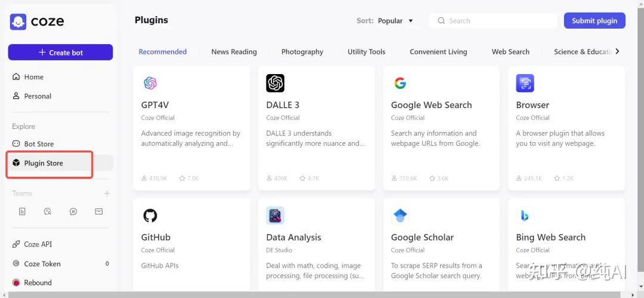Screen dimensions: 644x298
Task: Click the DALLE 3 plugin icon
Action: coord(275,84)
